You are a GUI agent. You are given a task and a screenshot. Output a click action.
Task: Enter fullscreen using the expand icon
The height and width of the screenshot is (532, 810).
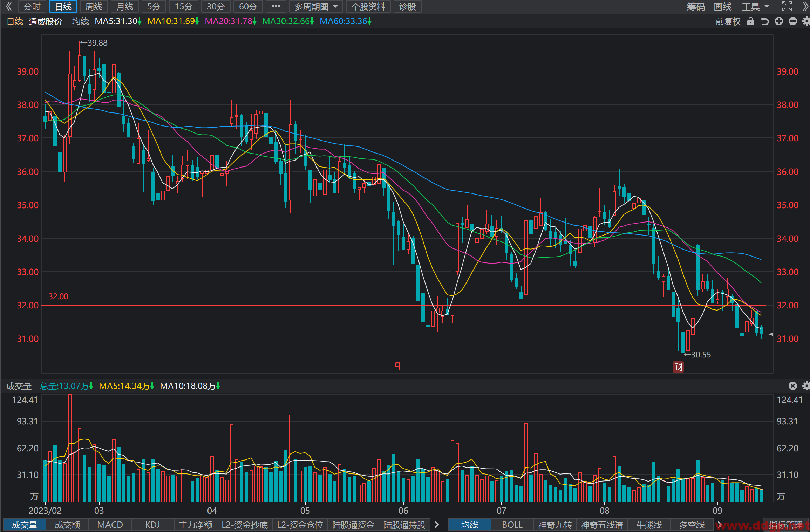(x=787, y=6)
